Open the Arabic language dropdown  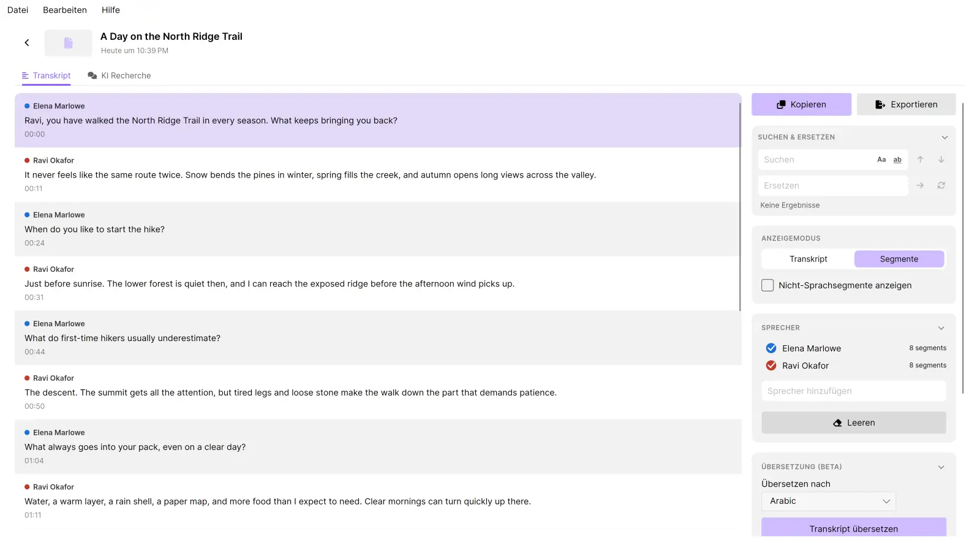pyautogui.click(x=829, y=501)
